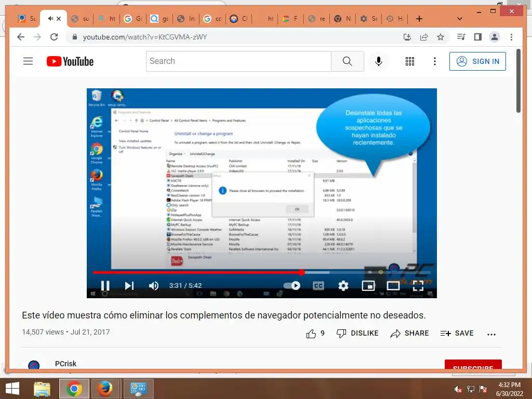Viewport: 532px width, 399px height.
Task: Open the PCrisk channel link
Action: click(x=65, y=364)
